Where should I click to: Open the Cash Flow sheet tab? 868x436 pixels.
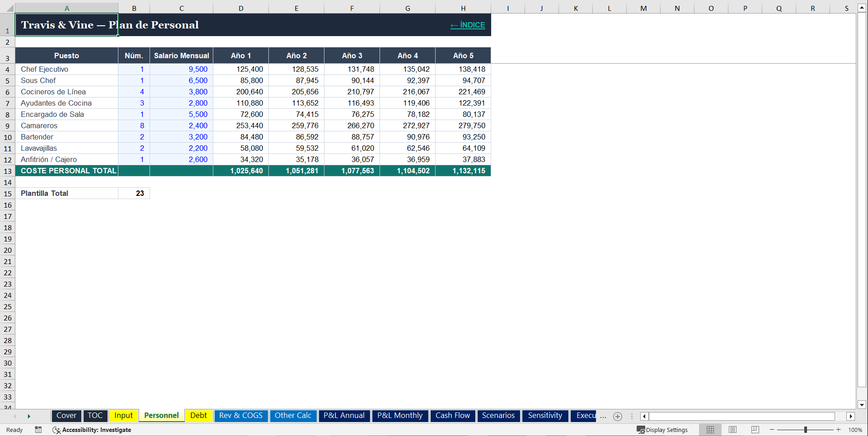point(452,416)
